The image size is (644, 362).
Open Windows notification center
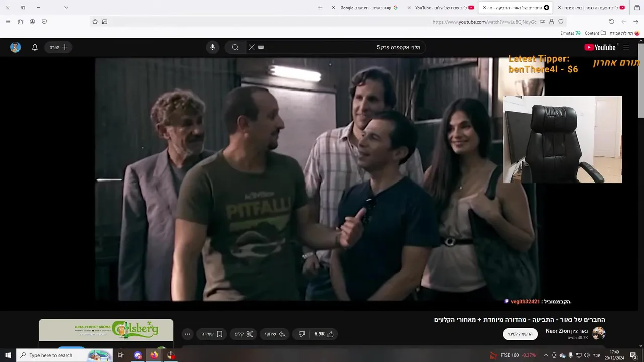[x=633, y=355]
